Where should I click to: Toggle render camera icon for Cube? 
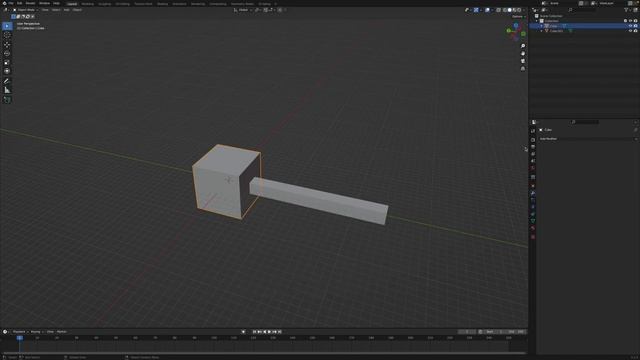point(636,26)
